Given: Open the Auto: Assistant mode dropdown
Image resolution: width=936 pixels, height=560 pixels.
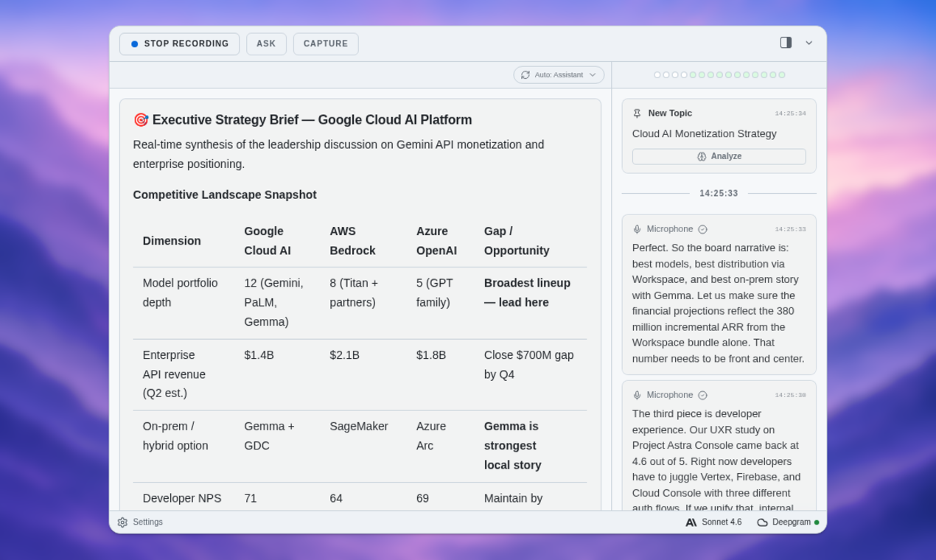Looking at the screenshot, I should 559,75.
